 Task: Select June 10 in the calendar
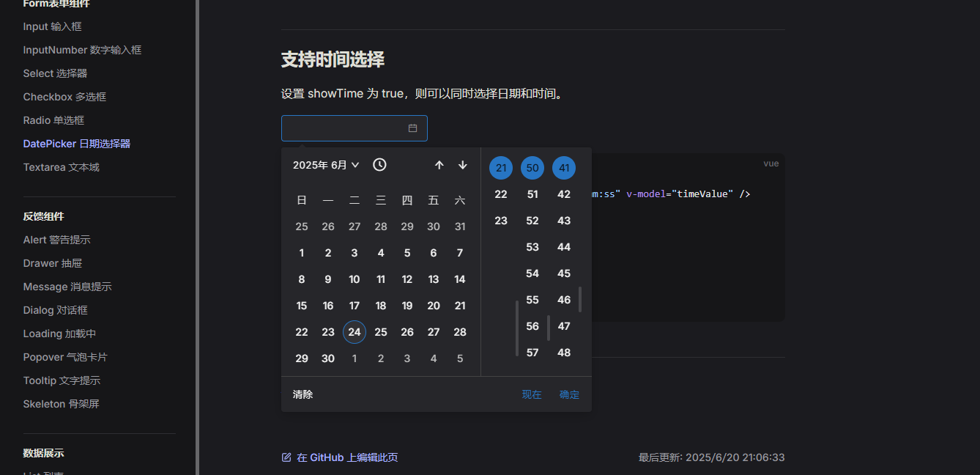coord(354,279)
